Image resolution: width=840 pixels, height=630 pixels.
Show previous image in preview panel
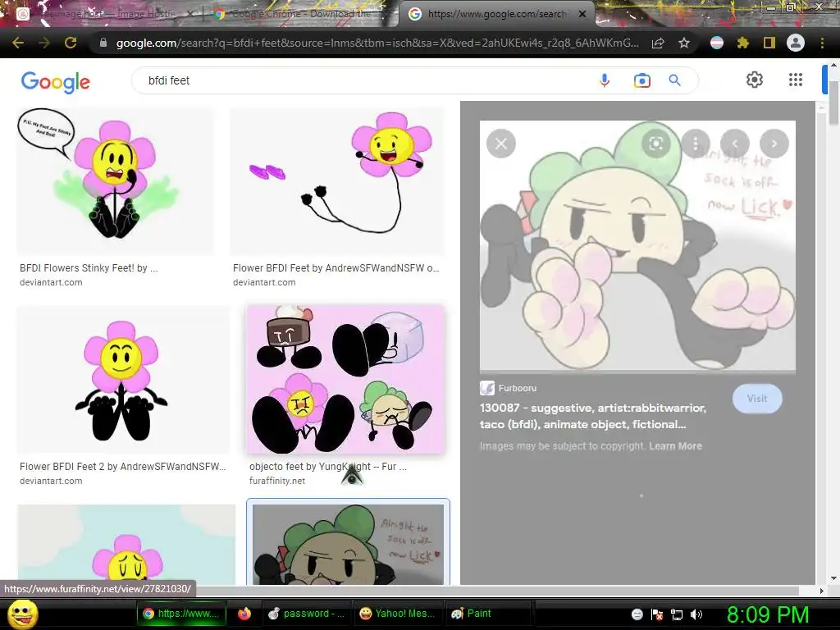coord(734,144)
